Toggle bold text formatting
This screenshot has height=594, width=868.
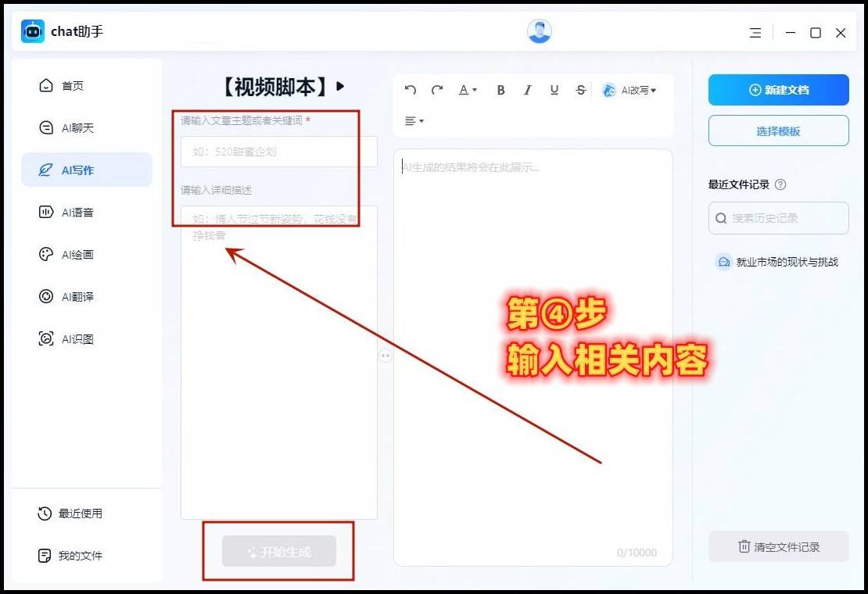click(x=501, y=90)
